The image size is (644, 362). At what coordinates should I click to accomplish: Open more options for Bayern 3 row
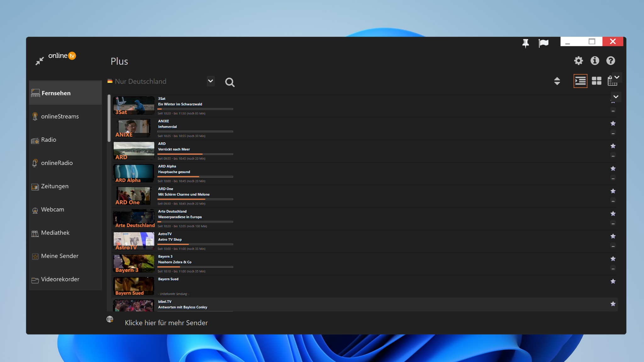pyautogui.click(x=613, y=269)
